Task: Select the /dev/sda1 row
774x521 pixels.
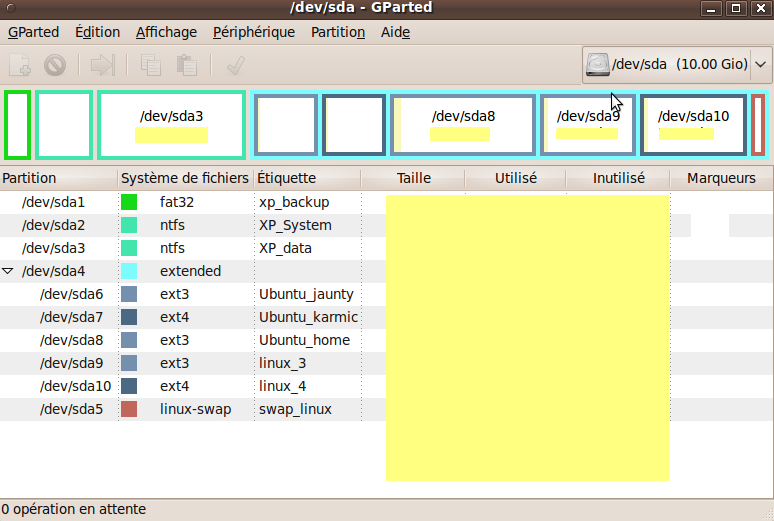Action: 387,202
